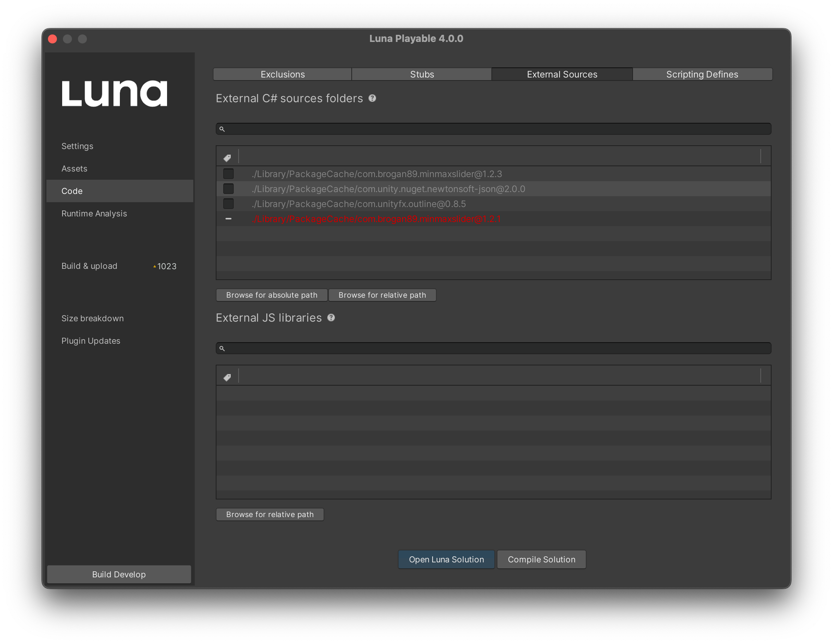Remove the red minmaxslider@1.2.1 entry with minus icon
Image resolution: width=833 pixels, height=644 pixels.
pyautogui.click(x=228, y=219)
